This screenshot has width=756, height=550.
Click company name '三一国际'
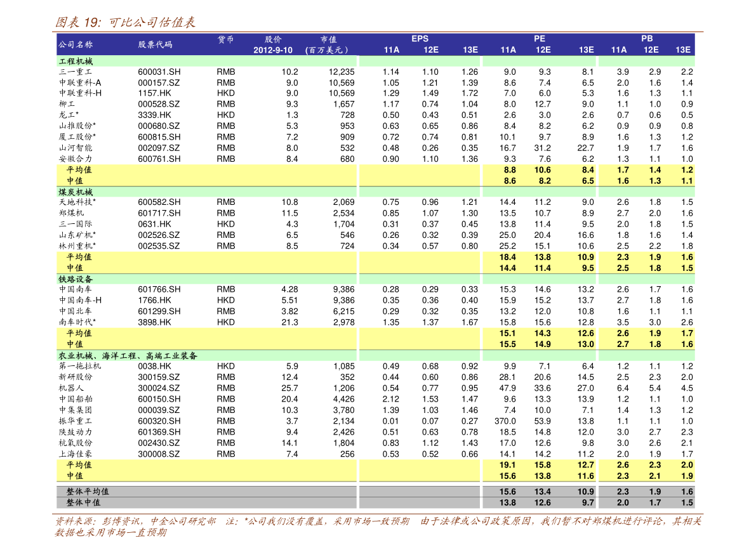click(75, 224)
